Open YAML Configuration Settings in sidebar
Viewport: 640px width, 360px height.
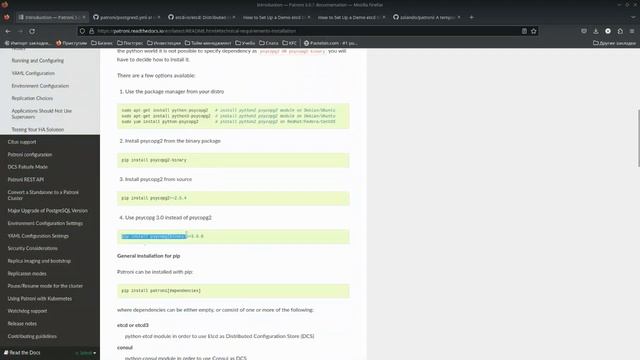(38, 236)
